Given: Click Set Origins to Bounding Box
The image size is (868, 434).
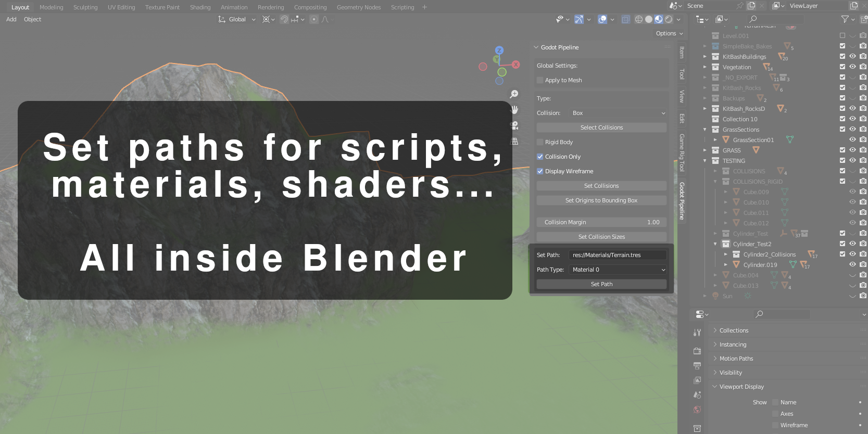Looking at the screenshot, I should pos(601,200).
